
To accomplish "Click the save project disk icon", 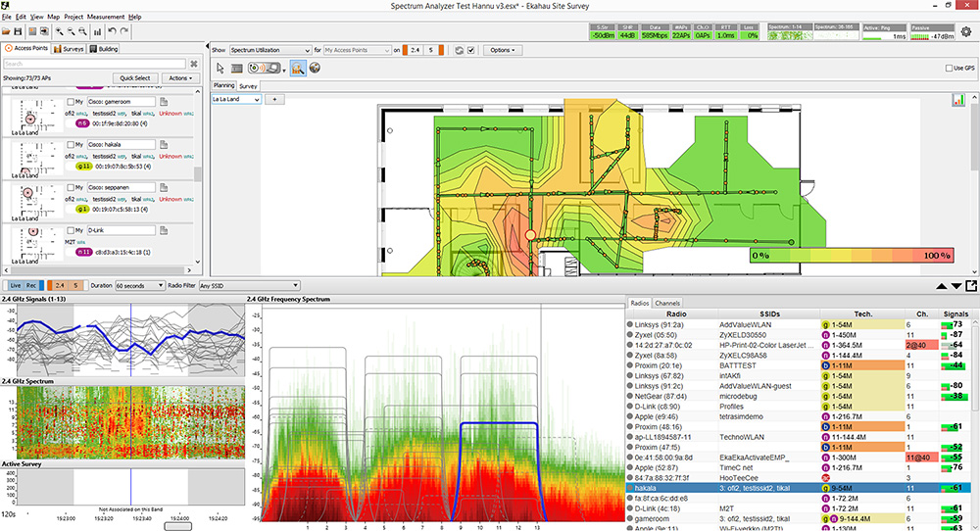I will pos(18,31).
